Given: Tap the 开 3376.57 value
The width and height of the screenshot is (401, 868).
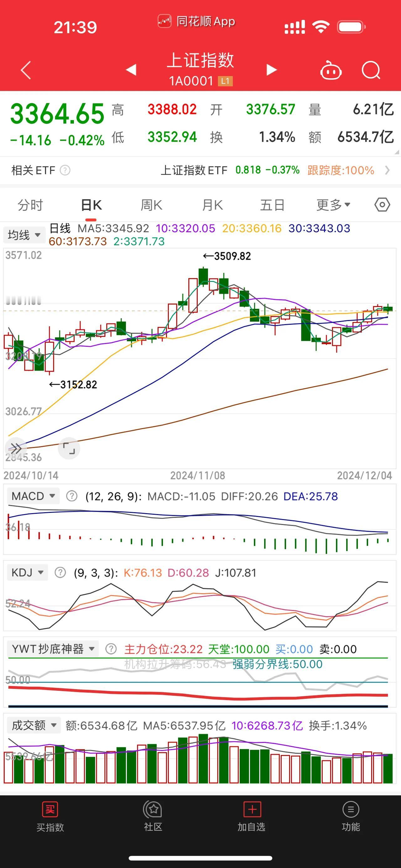Looking at the screenshot, I should tap(270, 110).
